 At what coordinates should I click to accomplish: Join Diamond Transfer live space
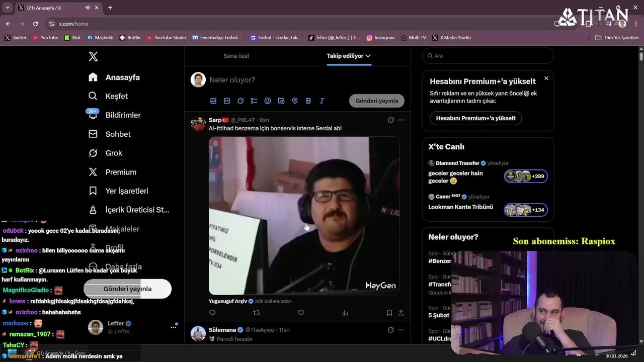526,176
